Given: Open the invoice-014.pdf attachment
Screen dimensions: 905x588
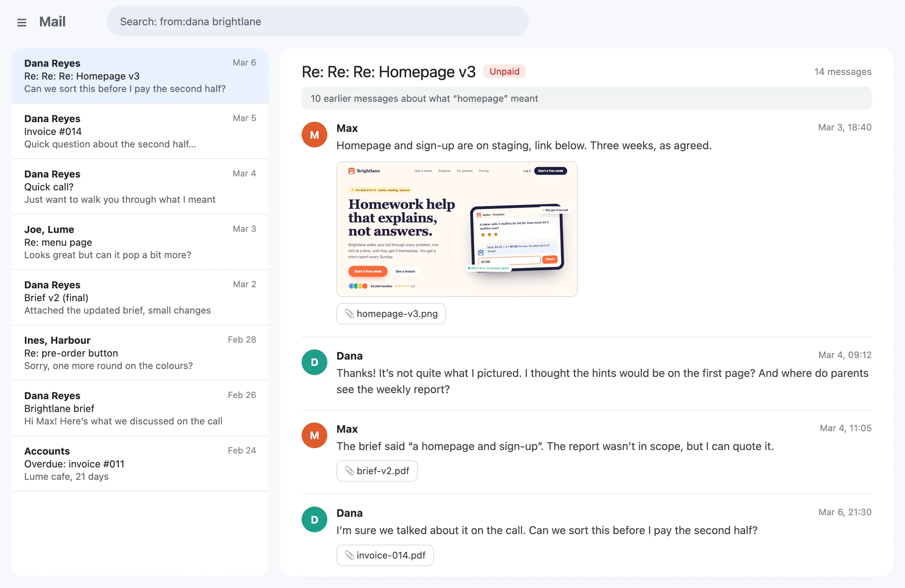Looking at the screenshot, I should (x=385, y=555).
